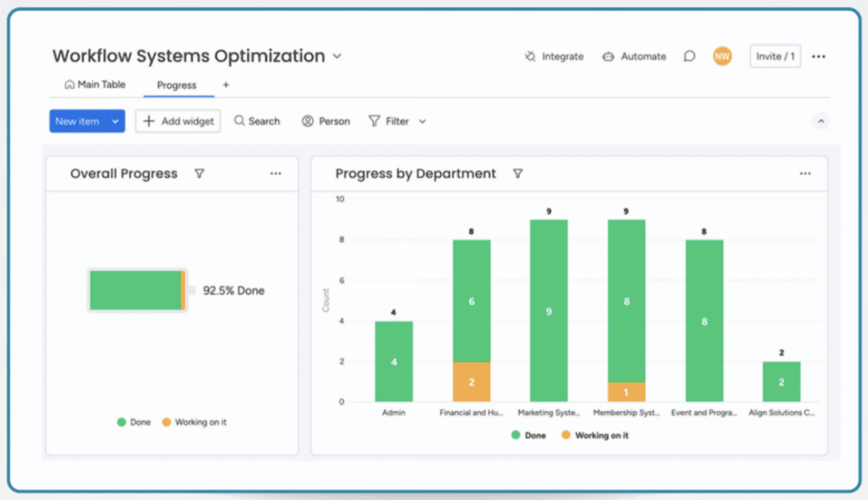Open Progress by Department widget menu
Image resolution: width=868 pixels, height=500 pixels.
pos(804,174)
